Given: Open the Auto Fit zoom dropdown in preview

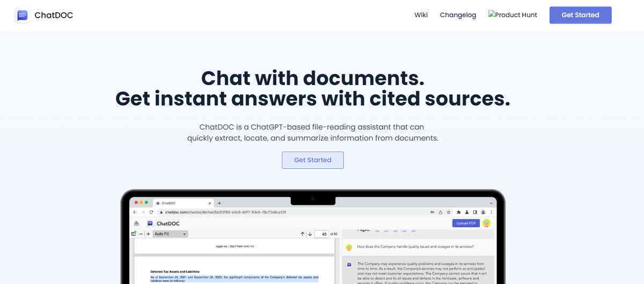Looking at the screenshot, I should [170, 234].
